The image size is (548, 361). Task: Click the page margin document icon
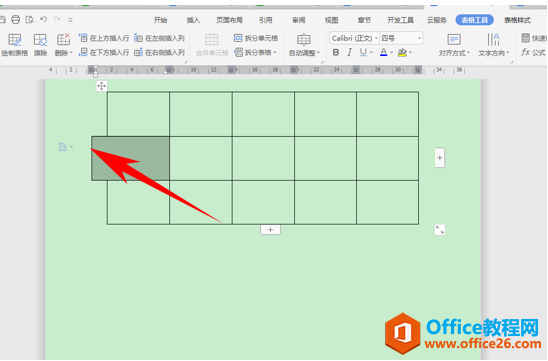point(63,147)
